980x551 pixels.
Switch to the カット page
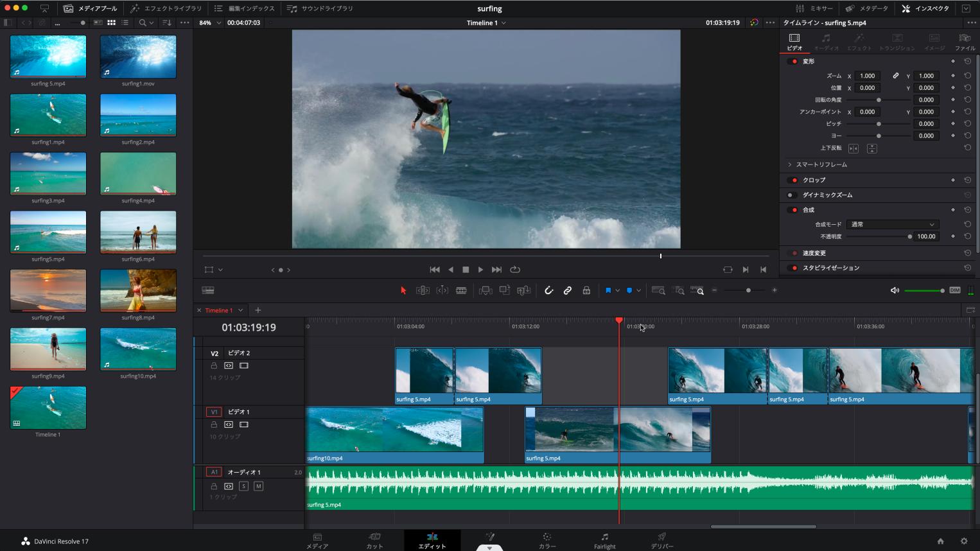click(x=374, y=541)
